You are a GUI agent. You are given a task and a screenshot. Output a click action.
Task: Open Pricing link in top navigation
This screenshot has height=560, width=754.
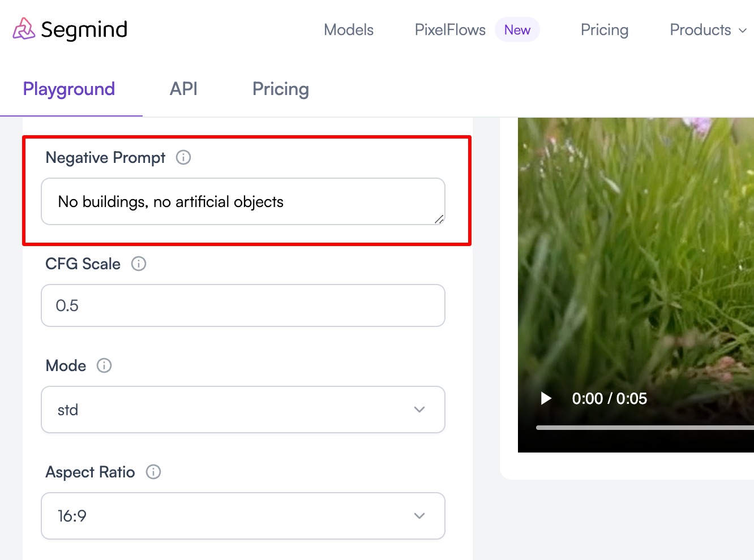click(605, 30)
